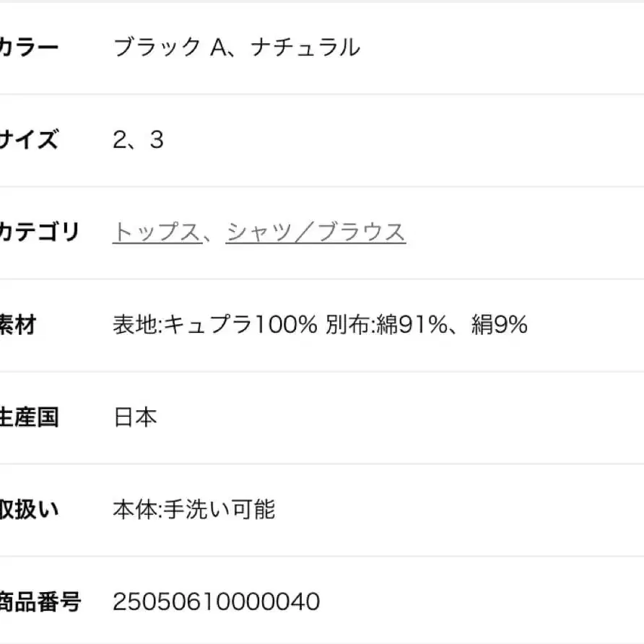Viewport: 644px width, 644px height.
Task: Select the product number 25050610000040
Action: point(217,601)
